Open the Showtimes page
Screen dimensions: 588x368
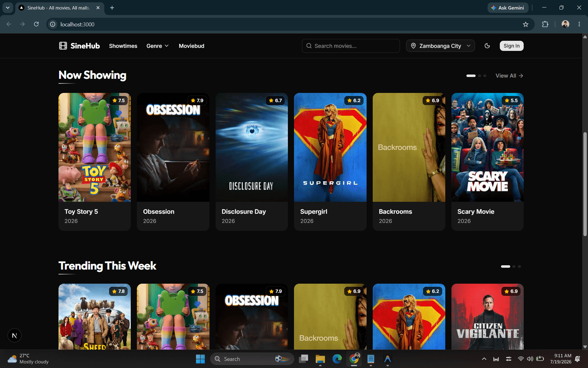coord(123,46)
